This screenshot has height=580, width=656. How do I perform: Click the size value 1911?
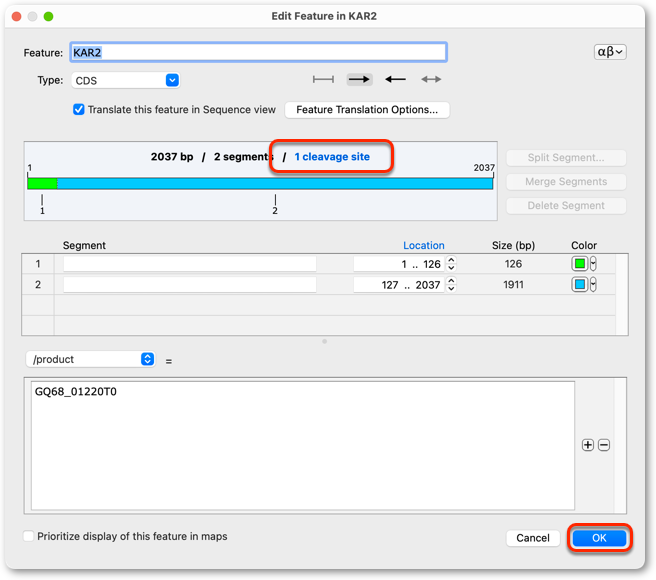[x=513, y=285]
